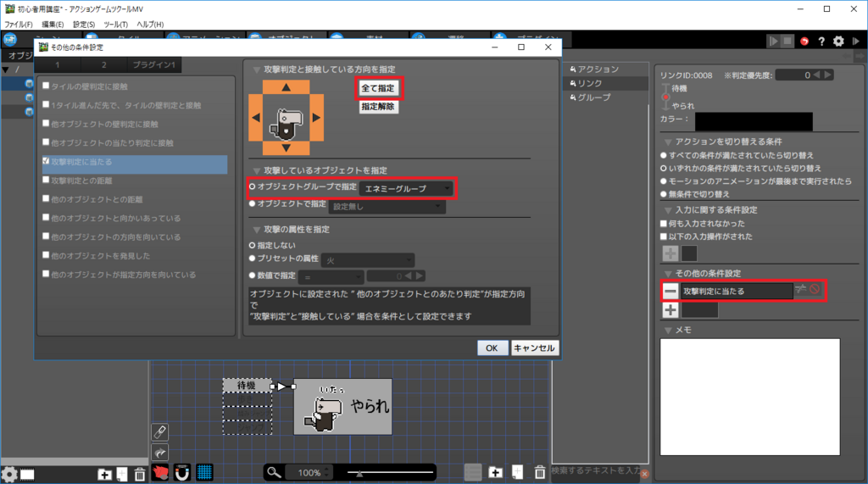Click the plus button under その他の条件設定
Screen dimensions: 868x484
coord(670,309)
